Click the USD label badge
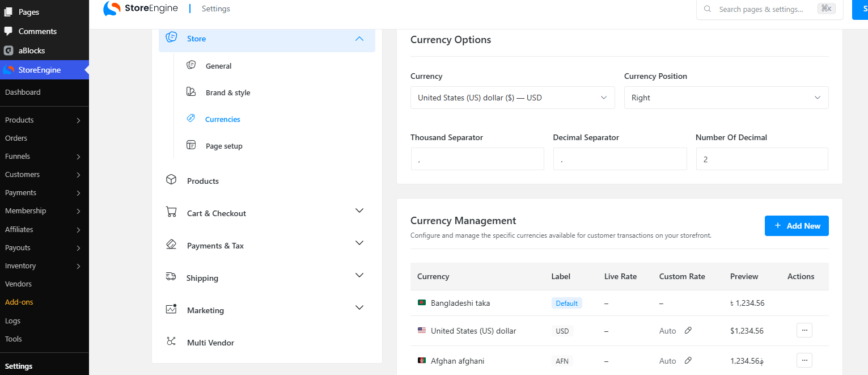This screenshot has width=868, height=375. pos(562,331)
